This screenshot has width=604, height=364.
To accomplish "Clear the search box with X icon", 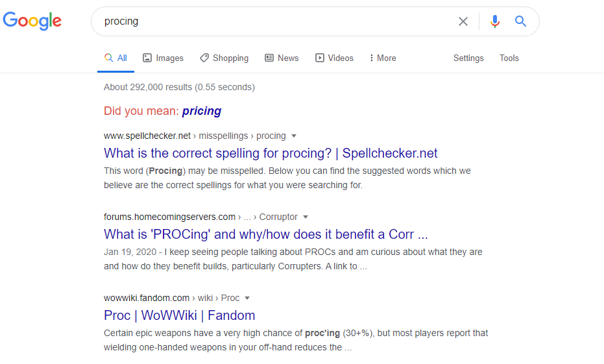I will (463, 21).
